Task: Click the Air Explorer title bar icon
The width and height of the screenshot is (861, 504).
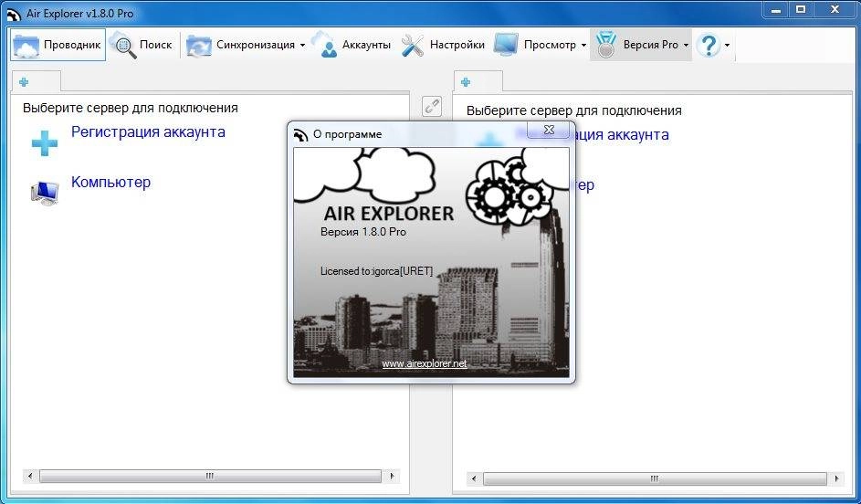Action: (x=13, y=13)
